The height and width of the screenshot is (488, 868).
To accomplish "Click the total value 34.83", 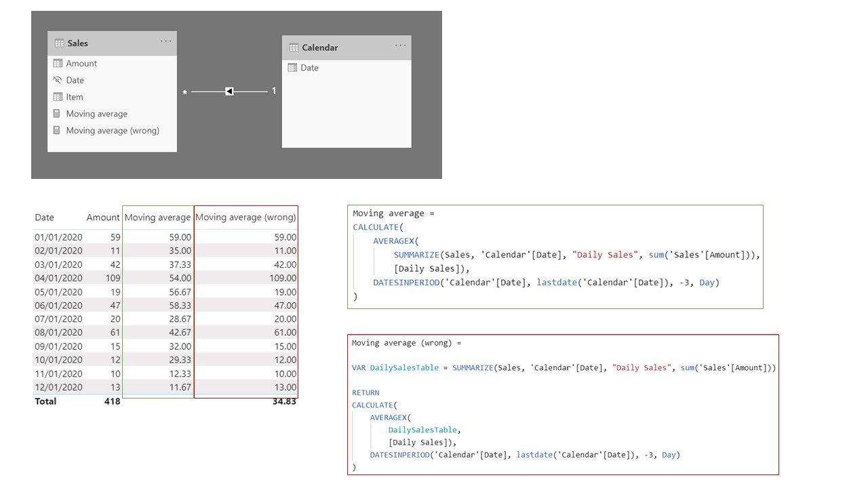I will click(285, 401).
